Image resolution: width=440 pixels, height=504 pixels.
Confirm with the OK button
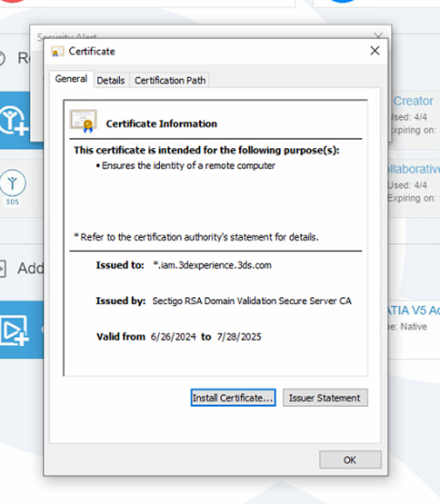(350, 460)
